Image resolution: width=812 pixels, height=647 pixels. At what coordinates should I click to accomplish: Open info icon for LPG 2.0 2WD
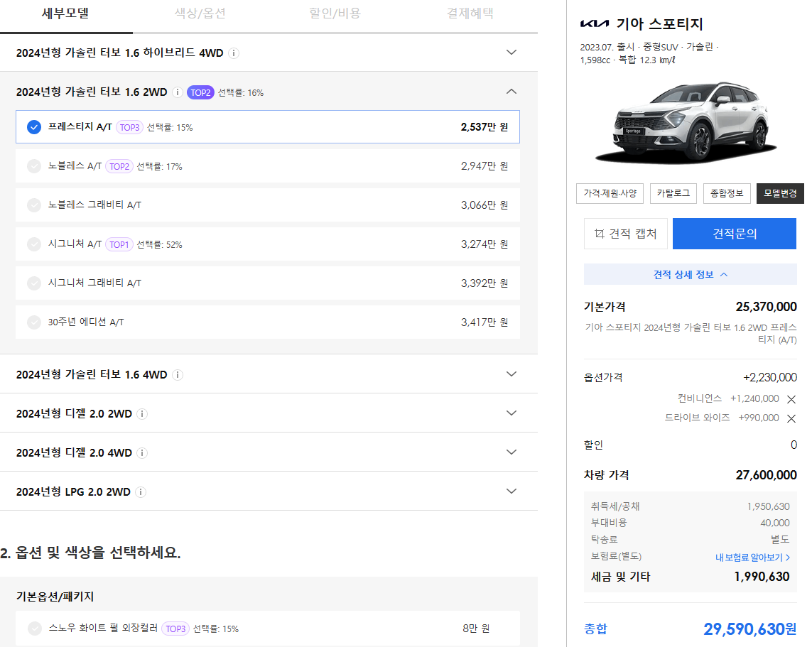click(x=141, y=492)
